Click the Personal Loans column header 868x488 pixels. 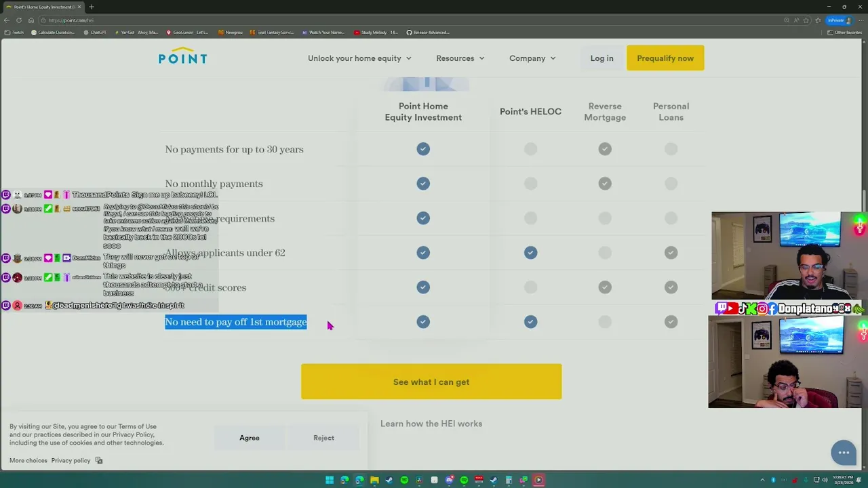[671, 112]
